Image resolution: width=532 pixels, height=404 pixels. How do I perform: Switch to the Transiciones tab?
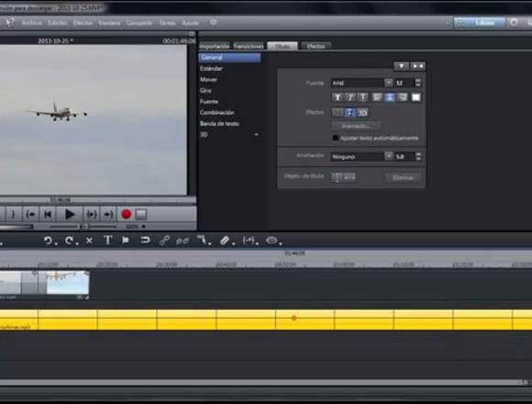(x=249, y=46)
